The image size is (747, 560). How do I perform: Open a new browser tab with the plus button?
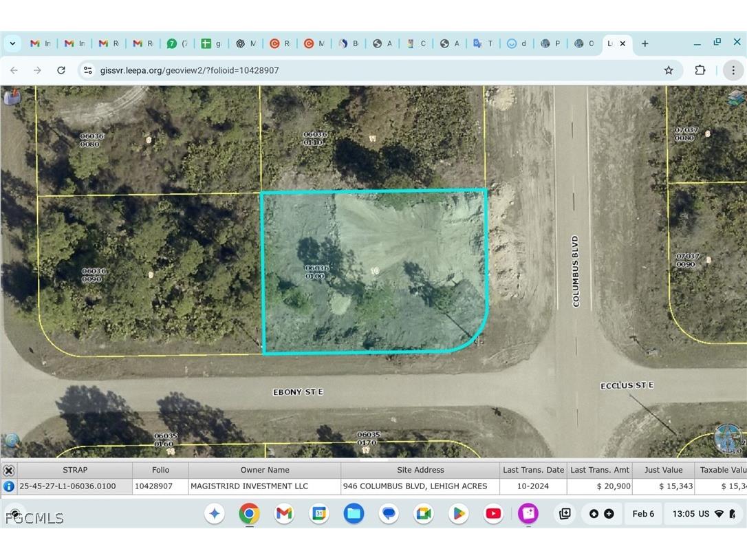(x=645, y=43)
